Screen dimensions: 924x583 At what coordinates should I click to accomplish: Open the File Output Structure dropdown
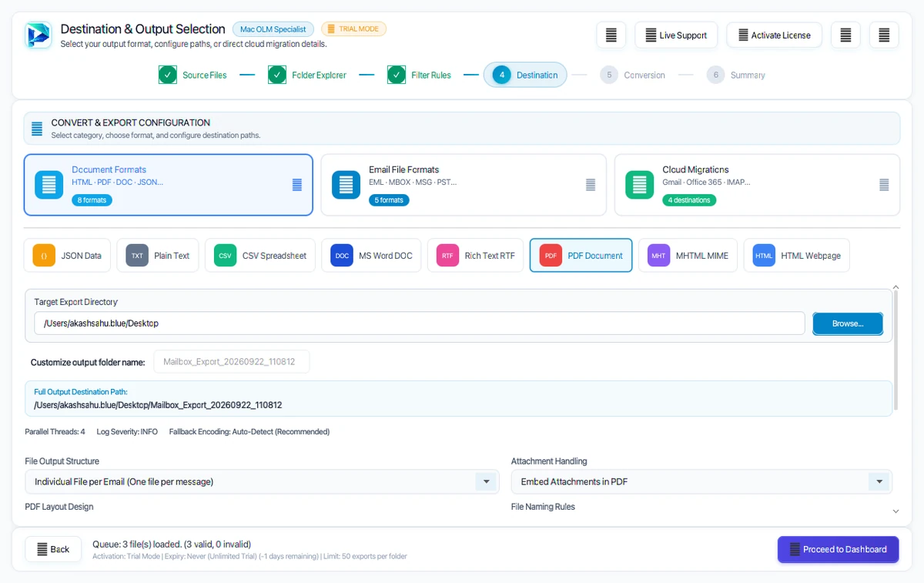263,482
